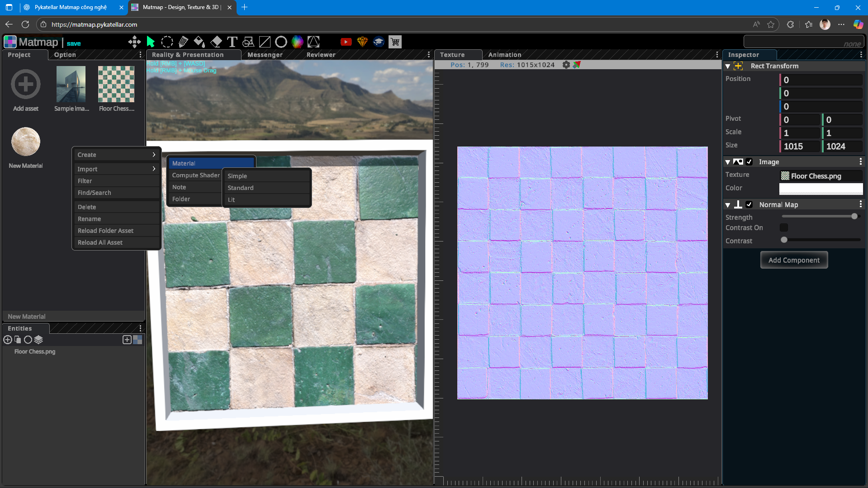
Task: Click the circle icon in Entities toolbar
Action: pos(28,340)
